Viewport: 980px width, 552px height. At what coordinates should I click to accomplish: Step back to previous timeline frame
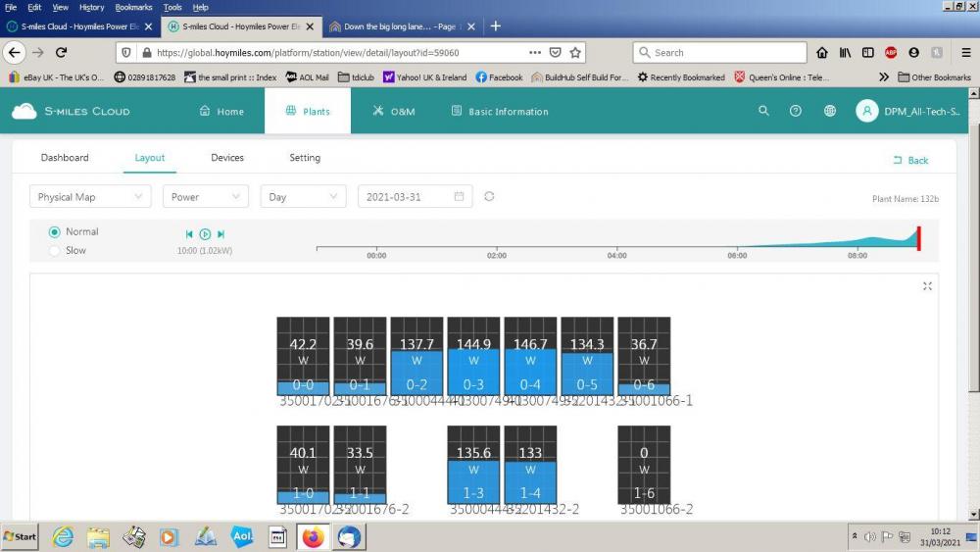click(x=189, y=233)
